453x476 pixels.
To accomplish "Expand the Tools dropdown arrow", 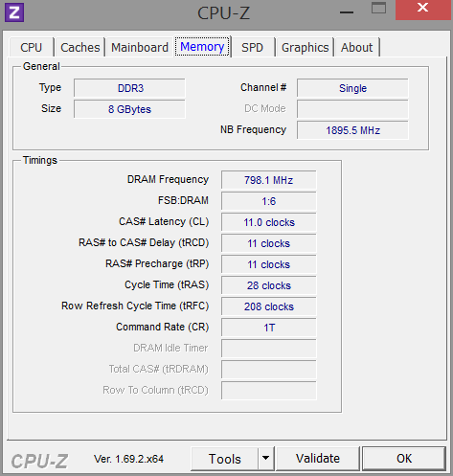I will coord(265,459).
